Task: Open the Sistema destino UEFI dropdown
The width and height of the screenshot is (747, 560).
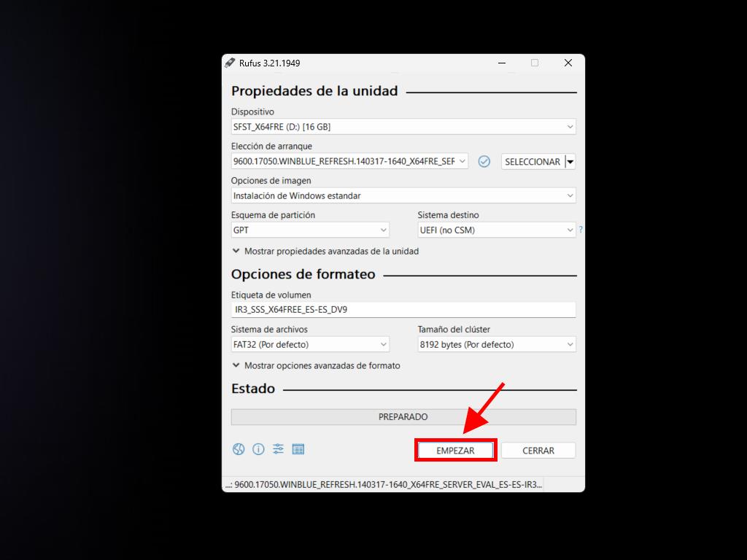Action: point(497,230)
